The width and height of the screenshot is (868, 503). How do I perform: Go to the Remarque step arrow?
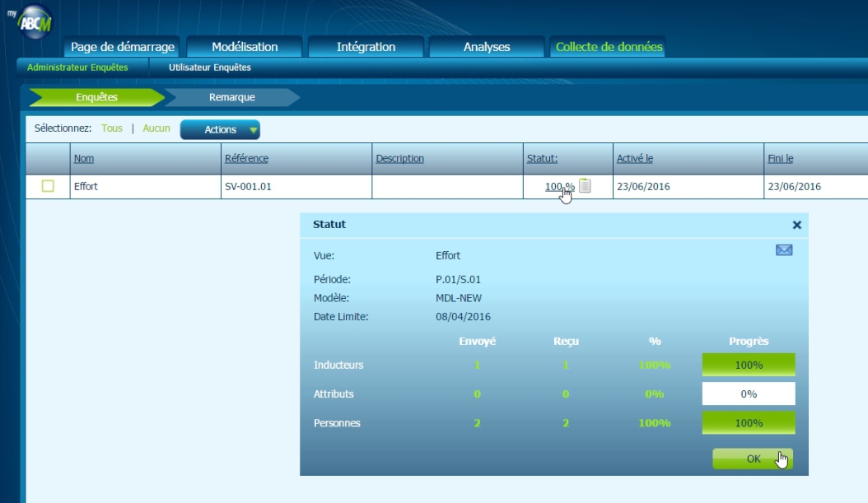coord(231,97)
